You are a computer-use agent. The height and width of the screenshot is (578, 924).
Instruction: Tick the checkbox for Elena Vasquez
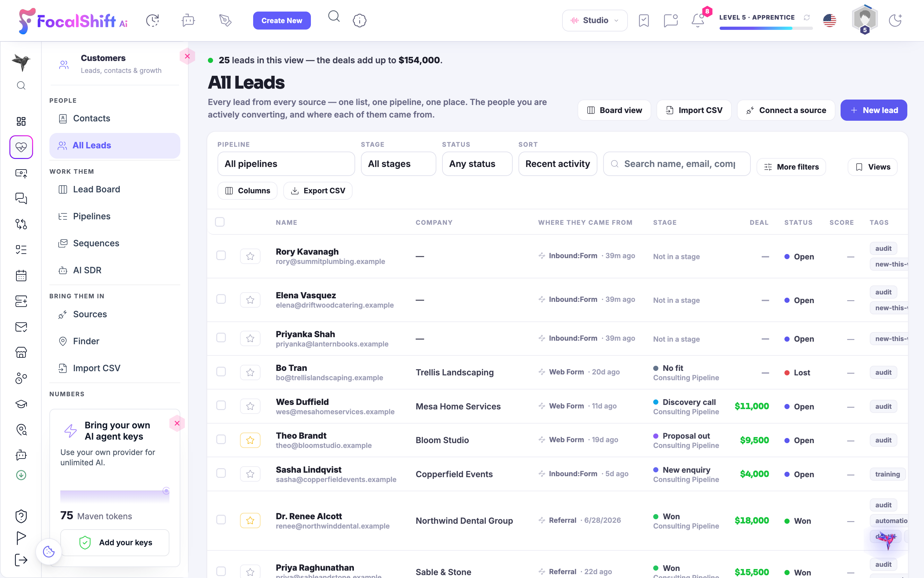coord(221,299)
